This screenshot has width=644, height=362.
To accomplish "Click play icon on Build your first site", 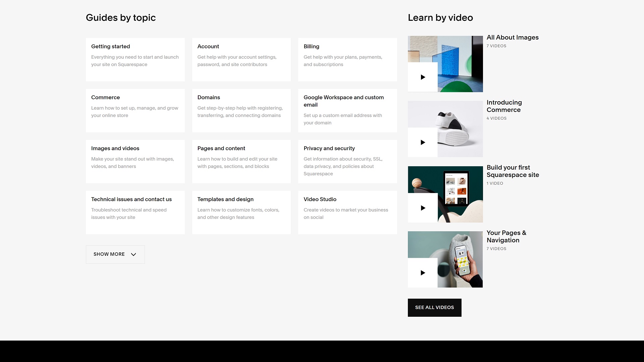I will coord(423,208).
